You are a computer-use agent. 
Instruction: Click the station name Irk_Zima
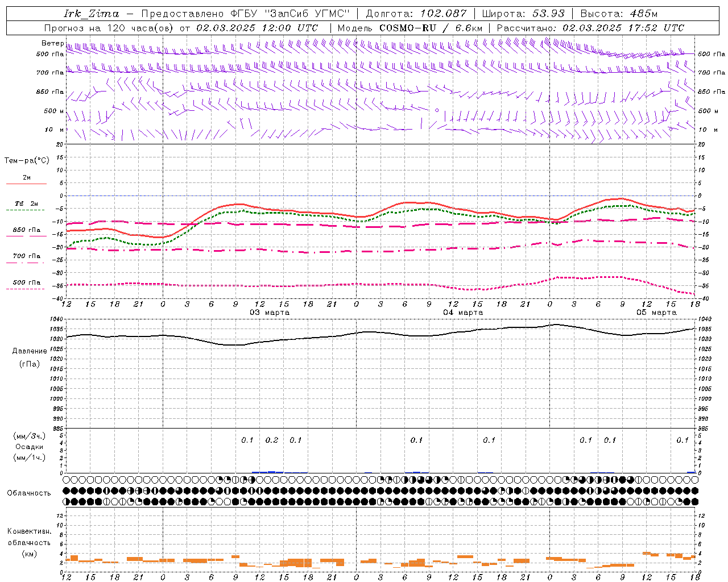(x=91, y=14)
